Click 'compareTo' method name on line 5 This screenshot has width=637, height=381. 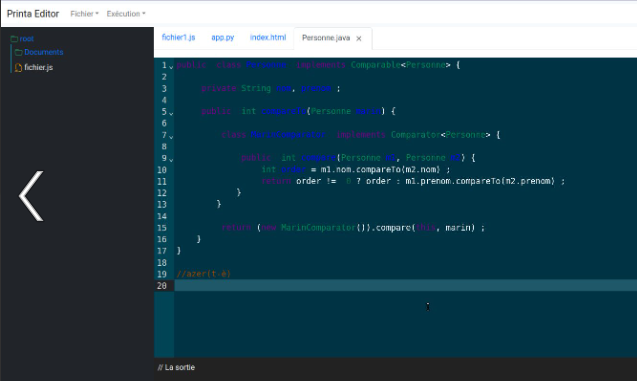click(x=284, y=111)
